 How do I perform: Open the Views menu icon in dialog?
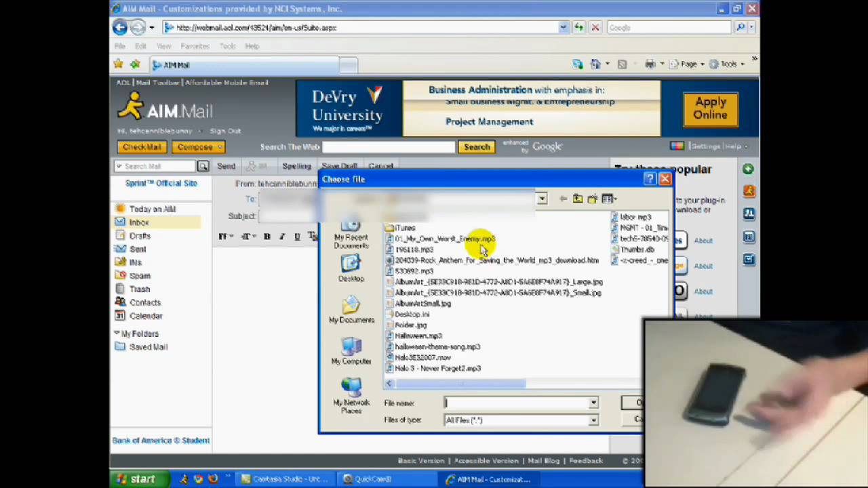[x=608, y=199]
